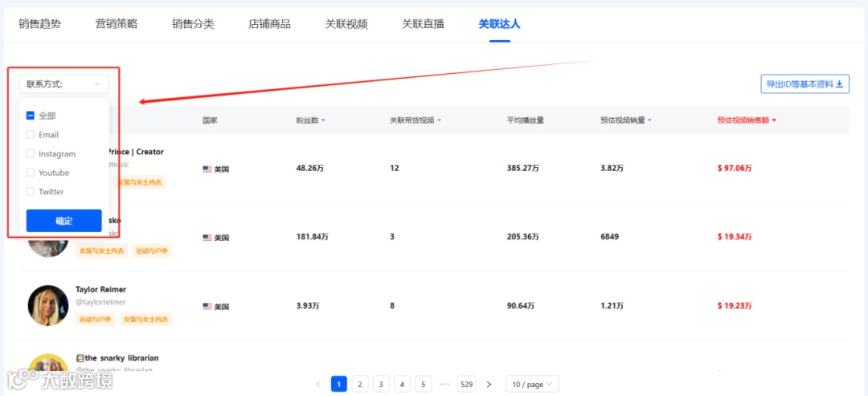Click the 国家 column header
The height and width of the screenshot is (396, 868).
210,120
